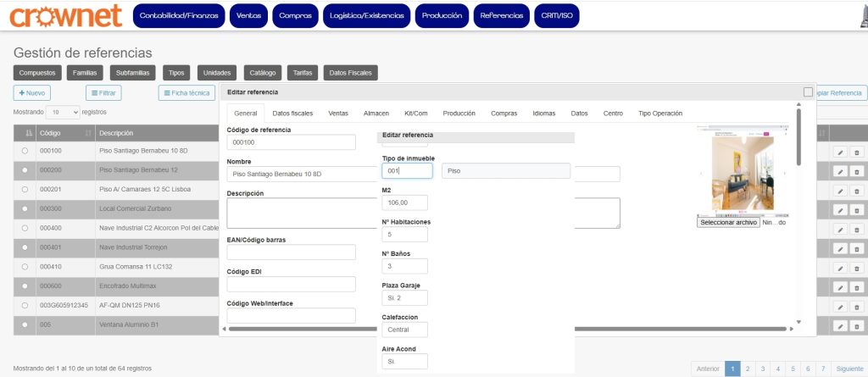Click the dialog's vertical scrollbar
This screenshot has height=377, width=868.
coord(798,137)
